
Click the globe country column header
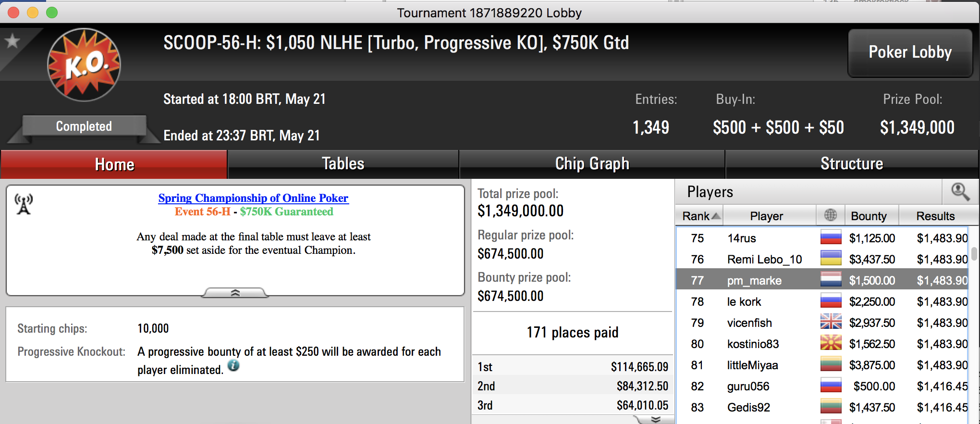[x=831, y=215]
